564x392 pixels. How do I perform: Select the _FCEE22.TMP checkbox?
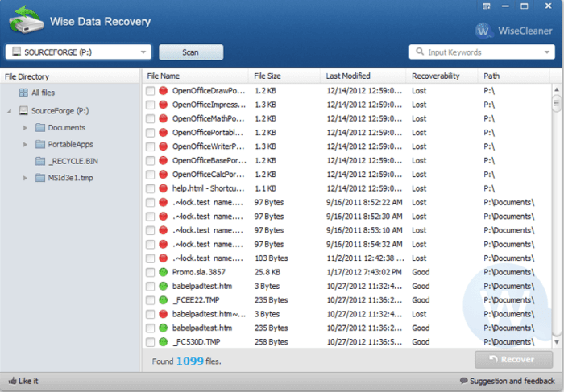pos(151,300)
